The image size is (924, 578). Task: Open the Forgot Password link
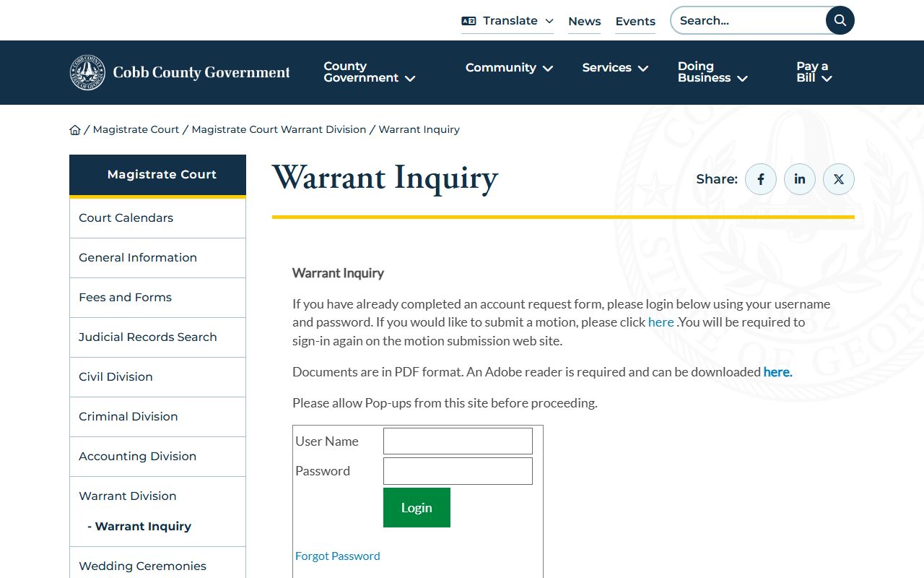tap(338, 556)
